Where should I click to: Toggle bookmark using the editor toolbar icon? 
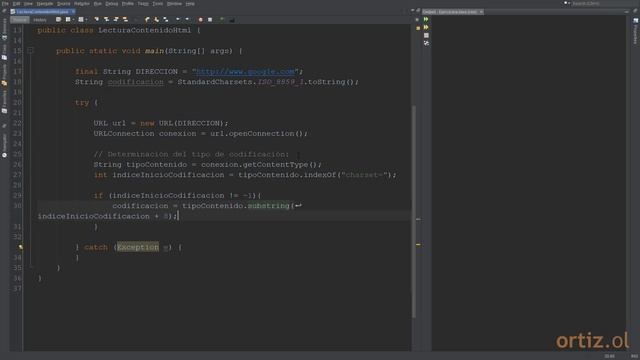click(166, 19)
